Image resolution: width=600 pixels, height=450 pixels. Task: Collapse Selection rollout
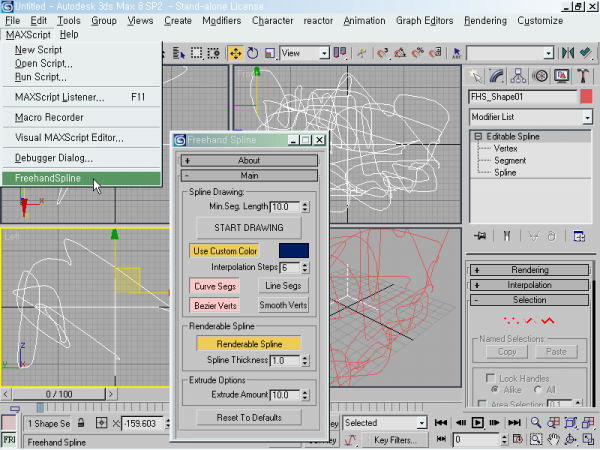(x=530, y=300)
